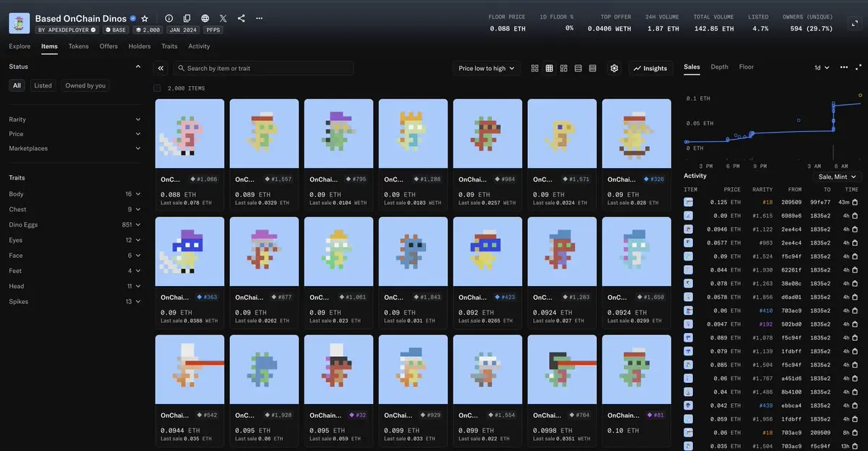Viewport: 868px width, 451px height.
Task: Expand the Marketplaces filter
Action: [75, 148]
